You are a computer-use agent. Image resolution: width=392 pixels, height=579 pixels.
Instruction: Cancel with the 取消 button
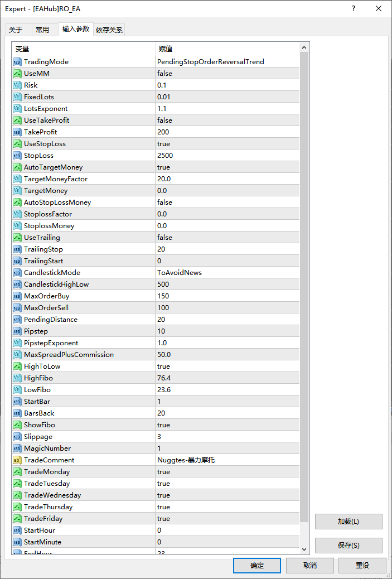[309, 566]
